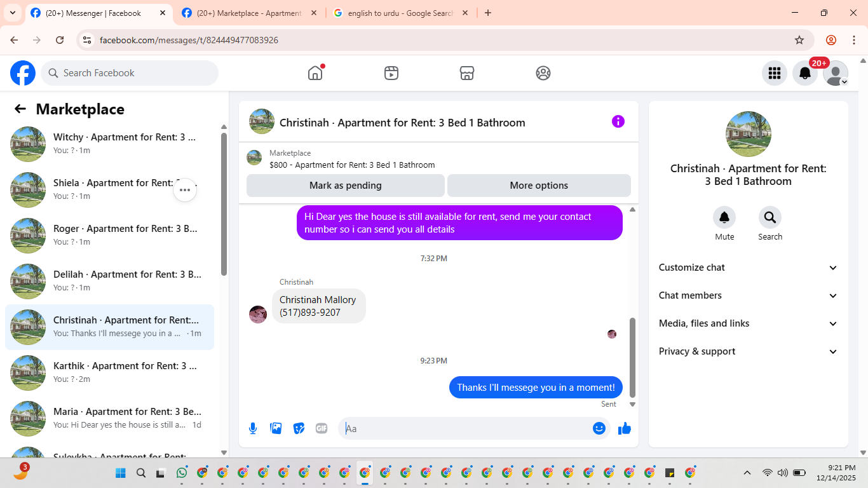Image resolution: width=868 pixels, height=488 pixels.
Task: Open the Marketplace storefront icon
Action: 467,73
